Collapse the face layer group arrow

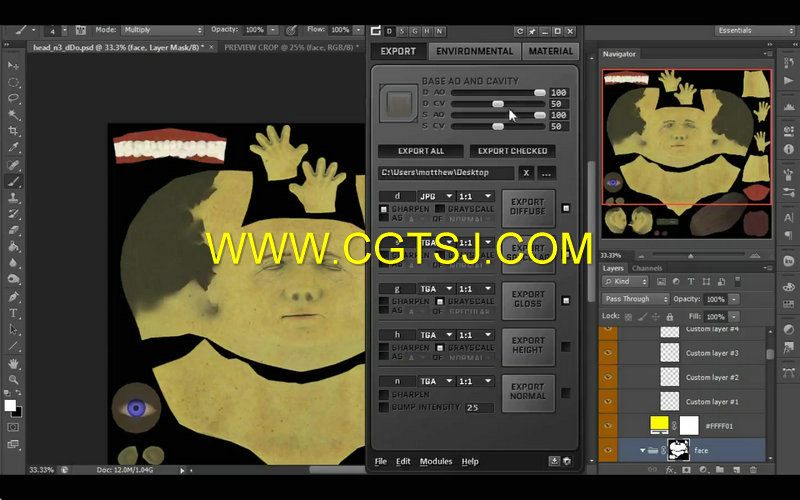tap(642, 451)
